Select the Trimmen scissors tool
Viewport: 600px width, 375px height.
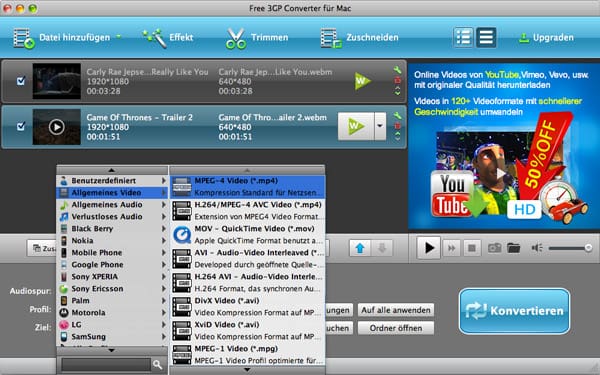[x=256, y=38]
